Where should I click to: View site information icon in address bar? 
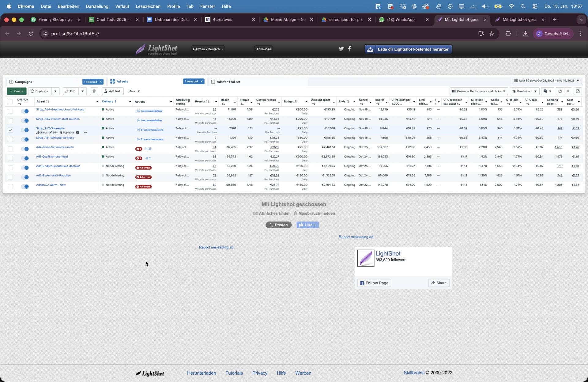[45, 34]
